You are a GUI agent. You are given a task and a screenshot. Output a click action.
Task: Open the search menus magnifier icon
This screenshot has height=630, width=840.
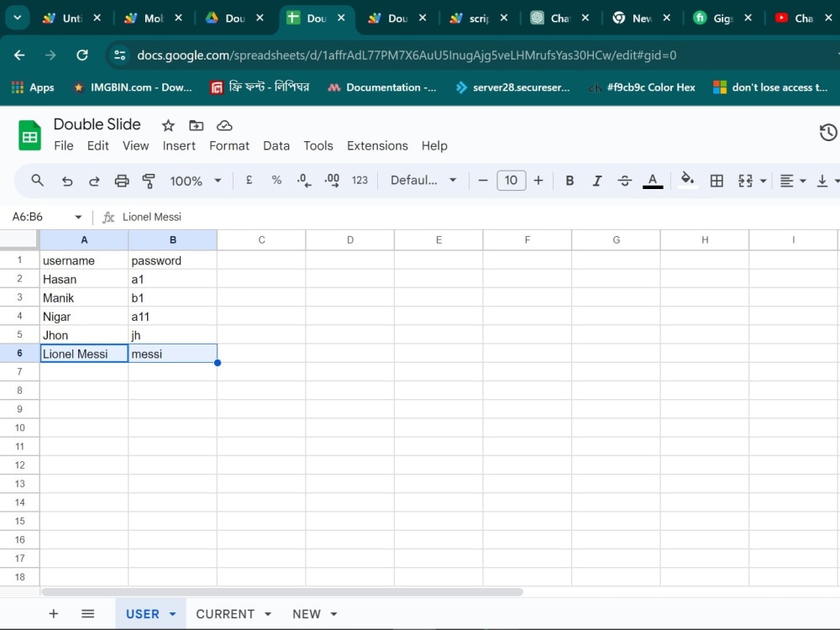click(37, 181)
